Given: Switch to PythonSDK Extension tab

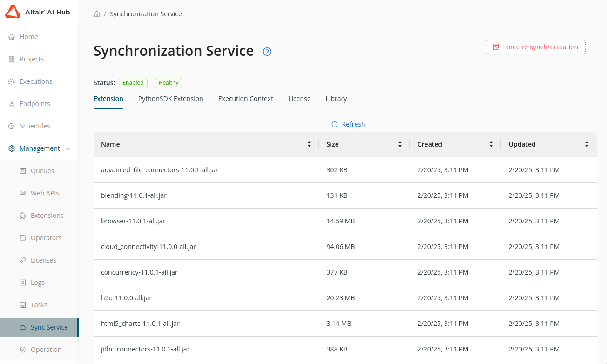Looking at the screenshot, I should click(x=170, y=99).
